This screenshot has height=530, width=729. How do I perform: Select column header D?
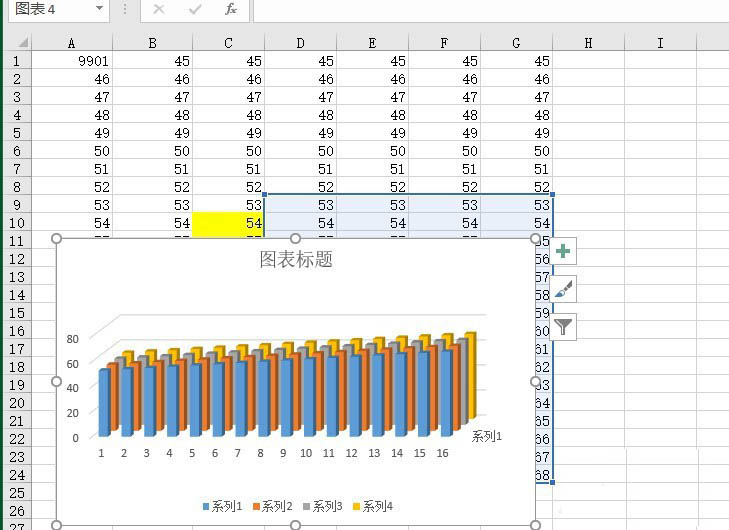coord(300,43)
